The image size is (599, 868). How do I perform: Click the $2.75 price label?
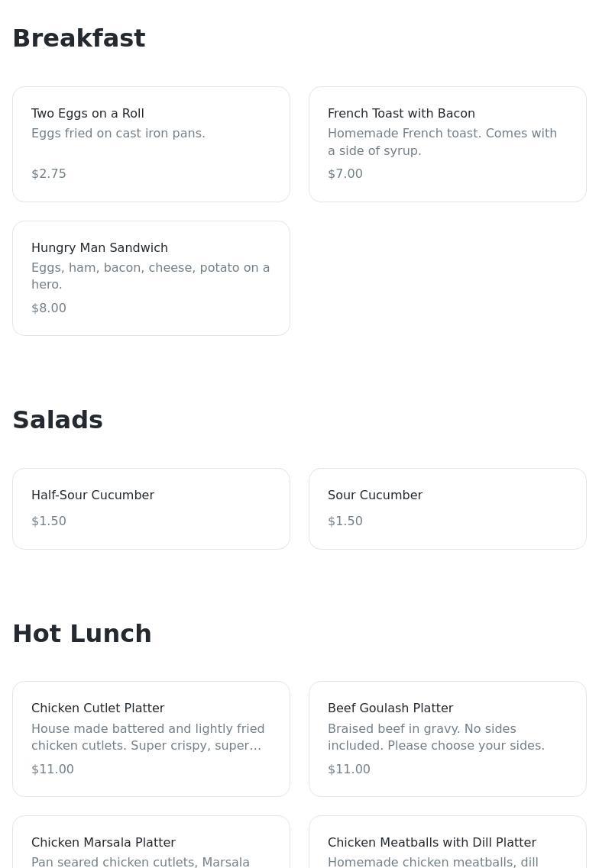[49, 174]
